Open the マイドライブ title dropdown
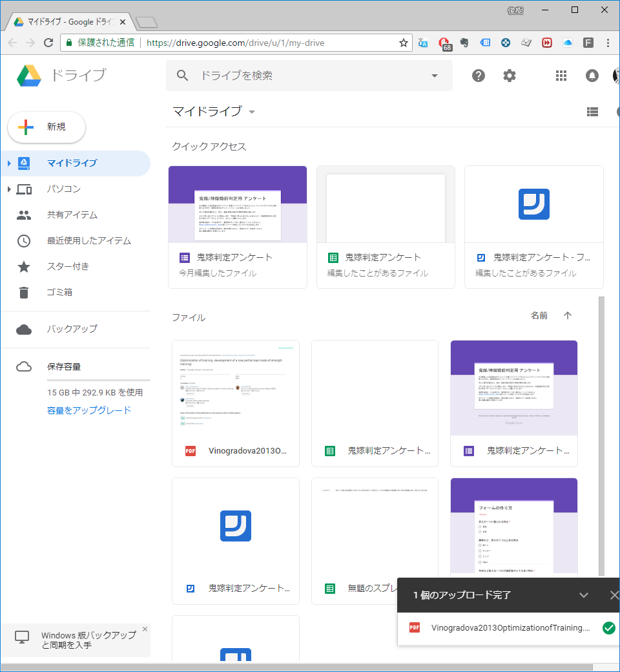Screen dimensions: 620x672 (x=252, y=112)
